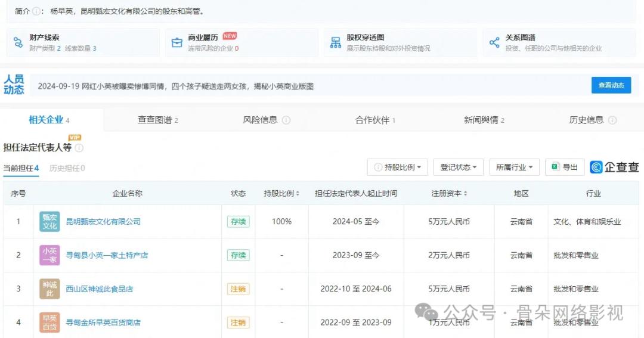Click the info icon next to 风险信息

pos(286,120)
